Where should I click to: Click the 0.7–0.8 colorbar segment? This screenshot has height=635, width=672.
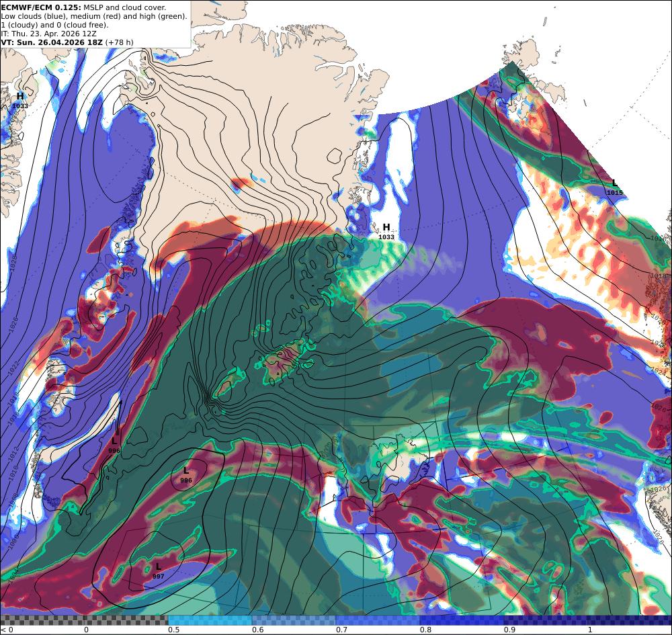click(378, 620)
